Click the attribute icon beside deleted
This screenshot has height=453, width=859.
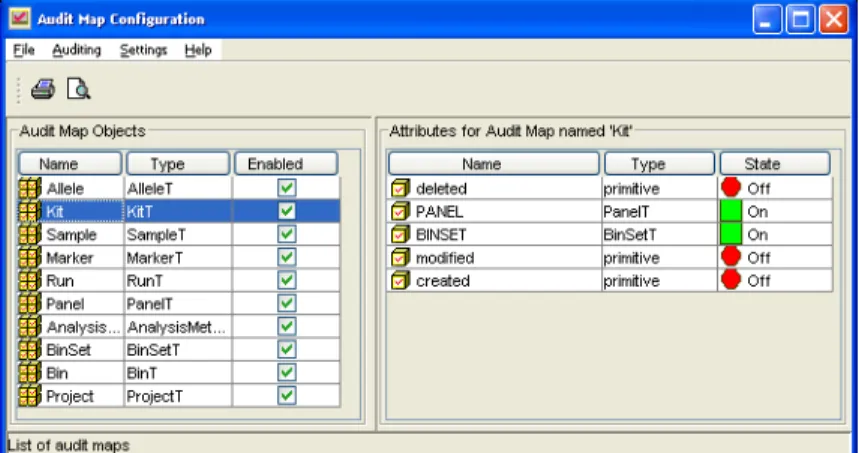[x=400, y=188]
